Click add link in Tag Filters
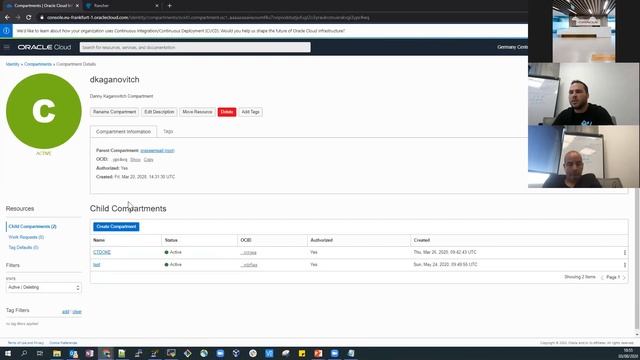 pos(65,312)
